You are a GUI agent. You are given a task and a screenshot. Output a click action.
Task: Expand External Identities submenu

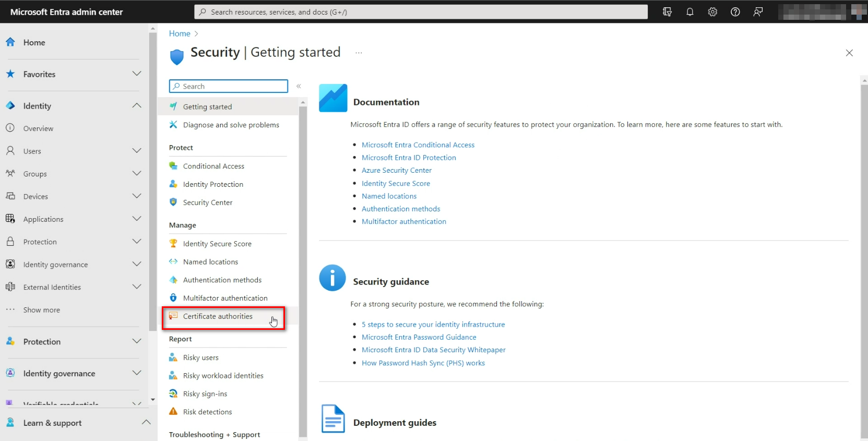[137, 287]
